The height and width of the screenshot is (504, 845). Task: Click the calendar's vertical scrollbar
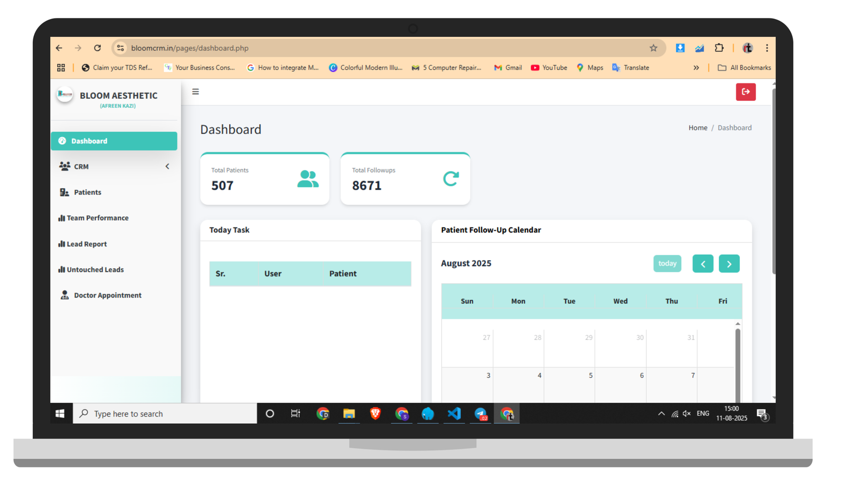click(x=737, y=364)
